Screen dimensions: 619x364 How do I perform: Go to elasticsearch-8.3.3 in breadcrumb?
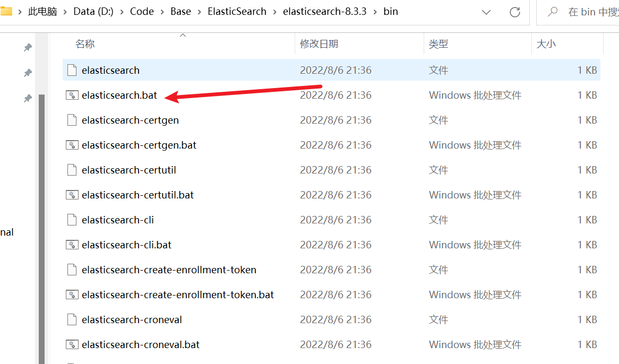tap(325, 12)
